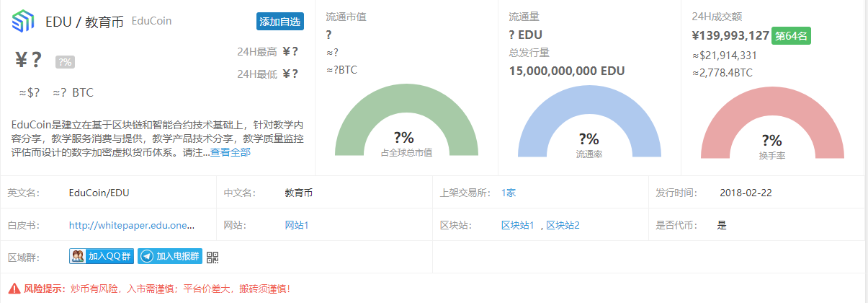Click the EduCoin logo icon
The image size is (868, 303).
(23, 22)
